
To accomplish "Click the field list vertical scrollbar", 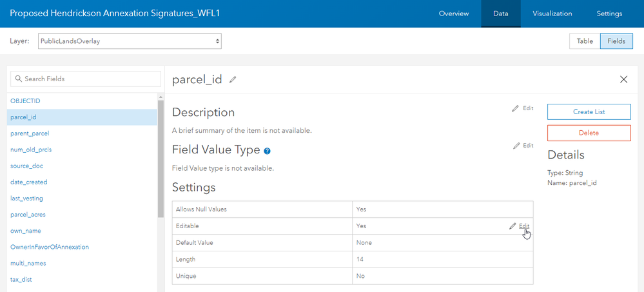I will (160, 161).
